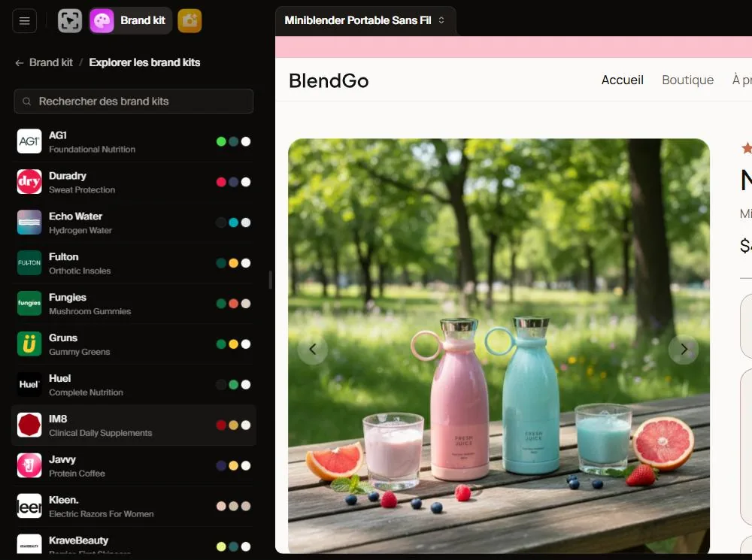Open the Miniblender Portable Sans Fil page dropdown
The image size is (752, 560).
coord(365,20)
